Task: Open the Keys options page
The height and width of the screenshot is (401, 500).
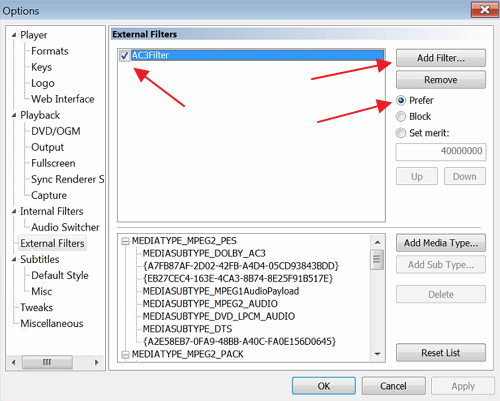Action: point(41,67)
